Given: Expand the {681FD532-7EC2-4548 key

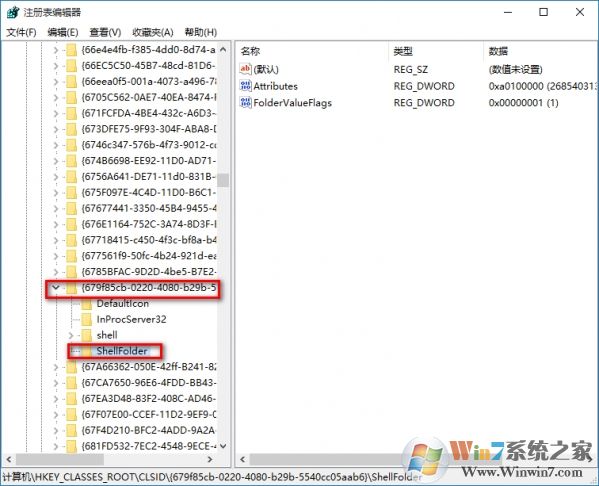Looking at the screenshot, I should pyautogui.click(x=56, y=446).
